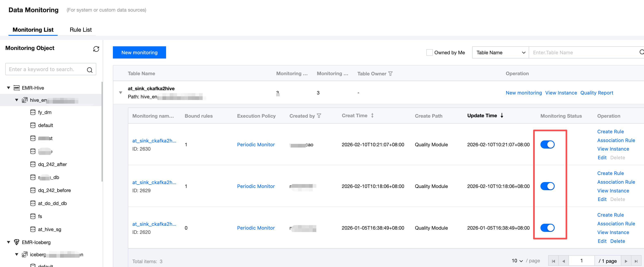The height and width of the screenshot is (267, 644).
Task: Open the Quality Report link
Action: click(x=596, y=93)
